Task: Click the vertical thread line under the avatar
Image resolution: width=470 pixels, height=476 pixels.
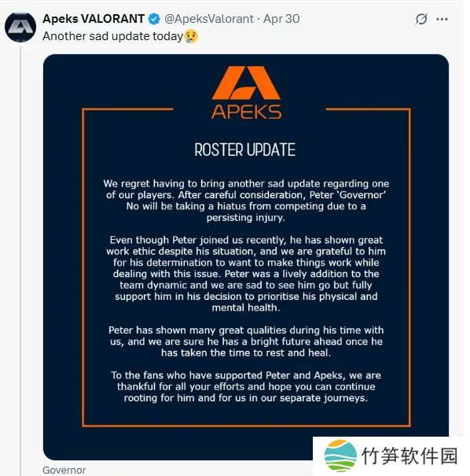Action: point(20,260)
